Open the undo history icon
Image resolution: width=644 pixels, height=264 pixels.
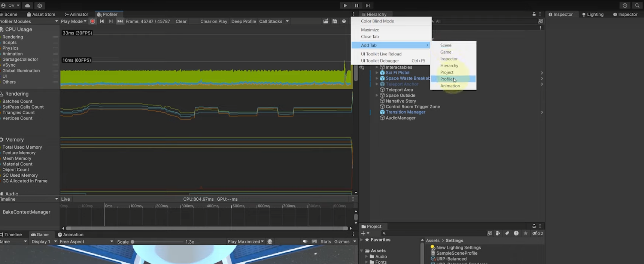pos(625,6)
